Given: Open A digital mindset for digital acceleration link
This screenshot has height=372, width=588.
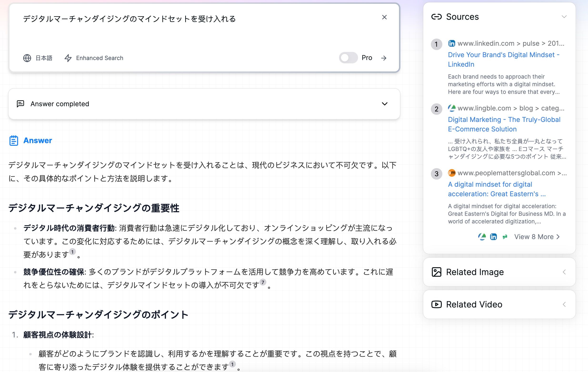Looking at the screenshot, I should pyautogui.click(x=497, y=189).
